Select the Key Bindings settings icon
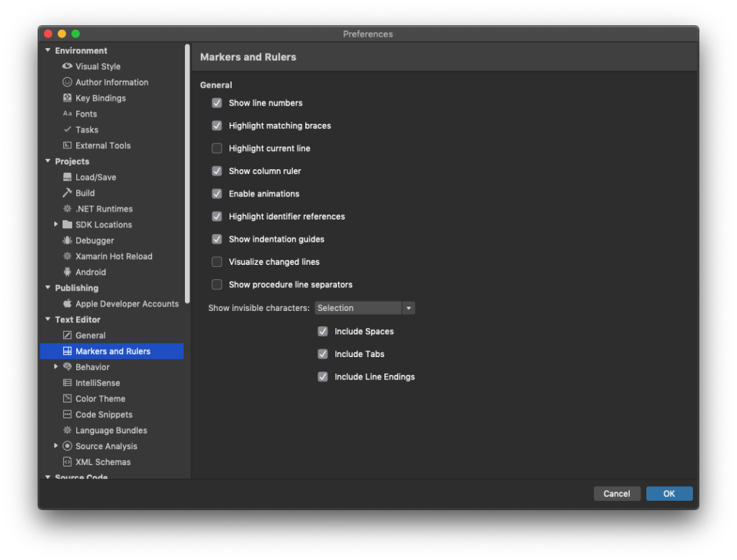This screenshot has height=560, width=737. pyautogui.click(x=66, y=98)
